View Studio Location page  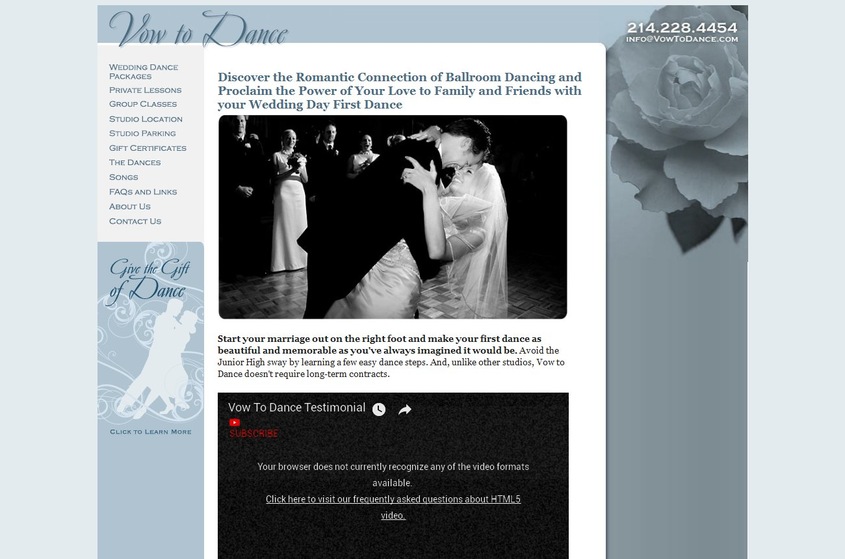click(146, 119)
